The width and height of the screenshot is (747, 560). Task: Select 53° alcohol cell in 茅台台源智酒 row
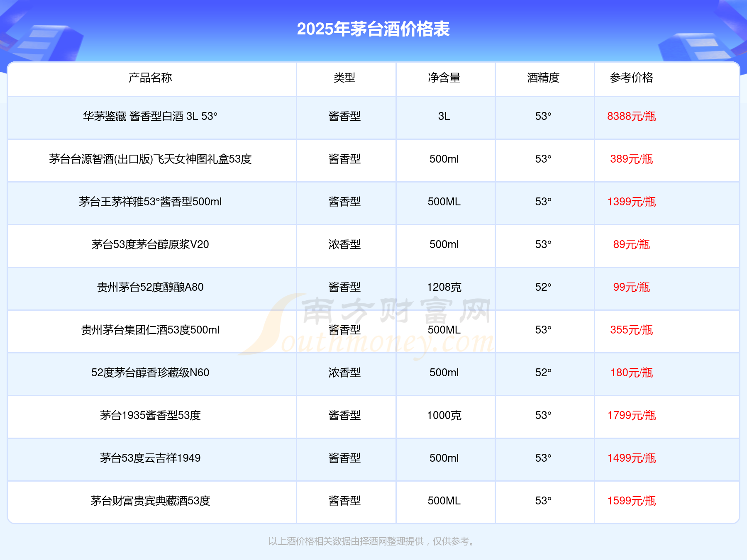tap(543, 159)
